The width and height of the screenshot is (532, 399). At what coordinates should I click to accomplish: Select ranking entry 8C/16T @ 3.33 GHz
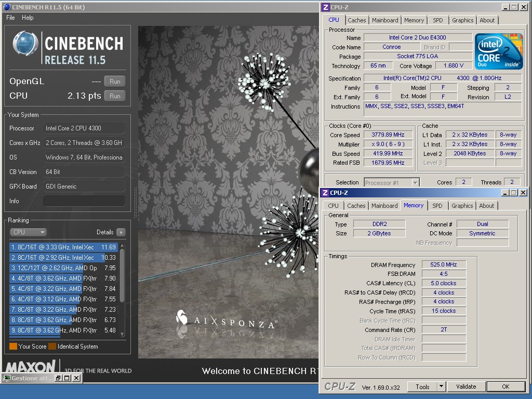pyautogui.click(x=63, y=247)
